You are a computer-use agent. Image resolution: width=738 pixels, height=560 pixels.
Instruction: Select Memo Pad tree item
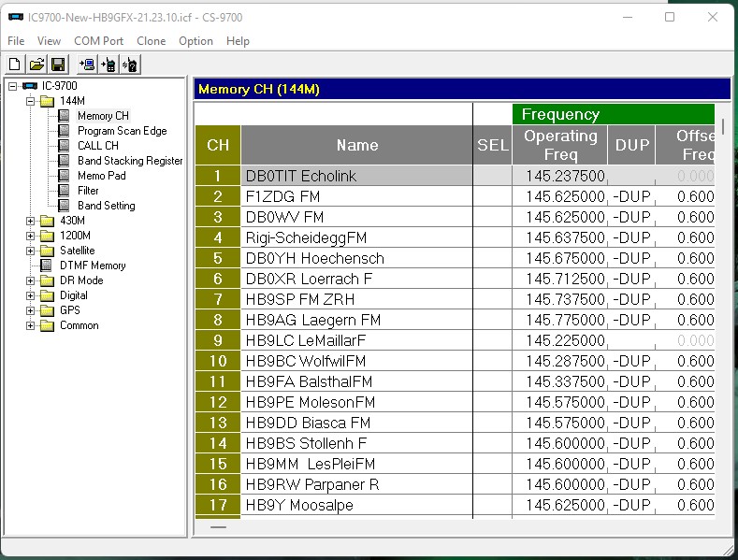pyautogui.click(x=102, y=176)
